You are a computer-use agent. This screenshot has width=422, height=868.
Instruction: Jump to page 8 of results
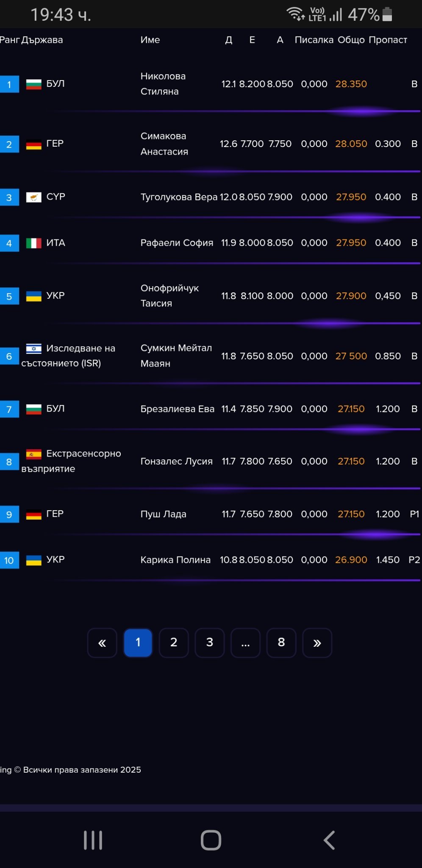[x=281, y=643]
